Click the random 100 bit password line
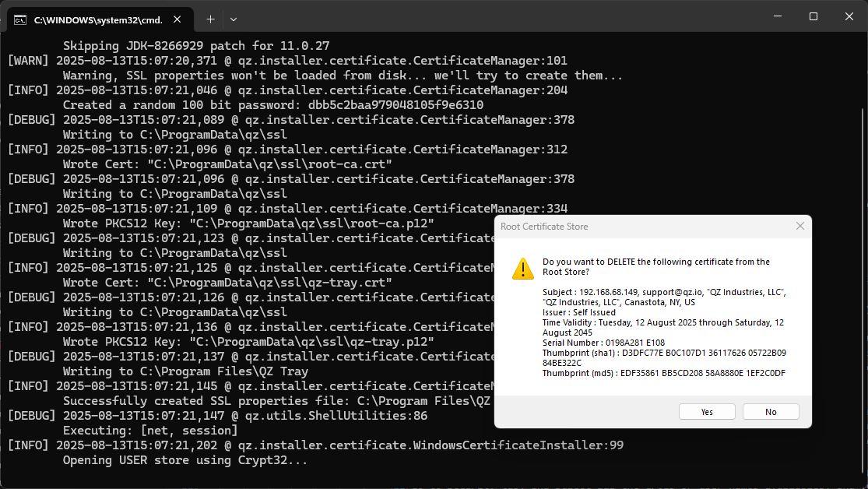 (272, 105)
